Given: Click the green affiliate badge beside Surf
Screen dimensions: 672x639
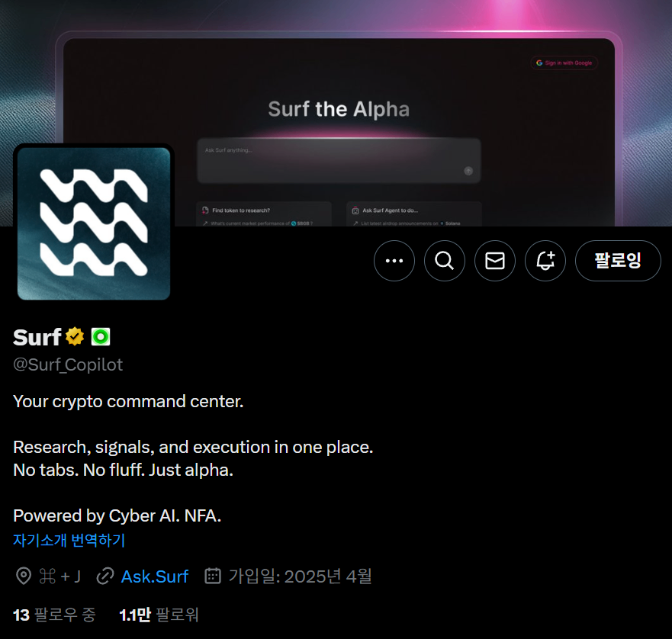Looking at the screenshot, I should tap(101, 337).
